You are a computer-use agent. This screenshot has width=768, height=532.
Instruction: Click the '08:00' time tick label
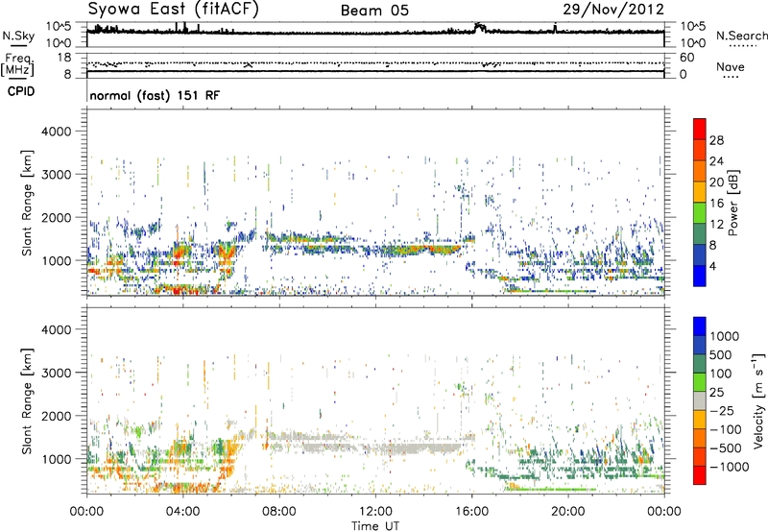tap(279, 512)
